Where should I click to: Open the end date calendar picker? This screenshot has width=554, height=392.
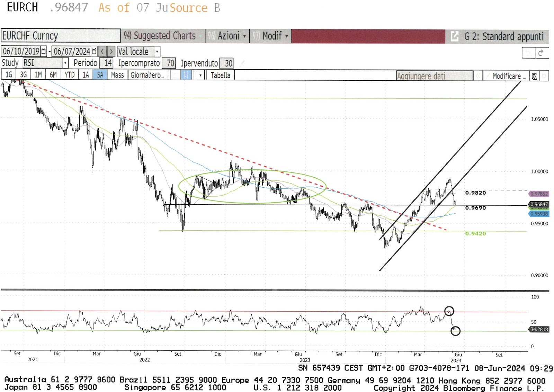pos(94,52)
